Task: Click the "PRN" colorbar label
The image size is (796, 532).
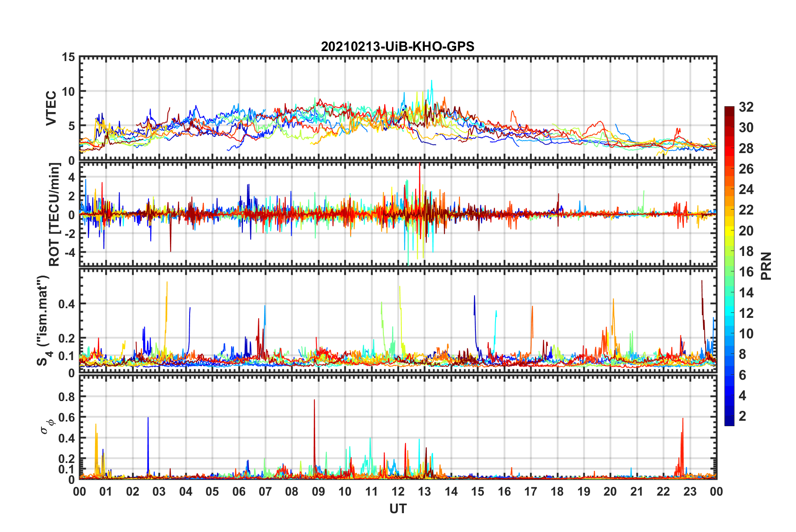Action: click(x=766, y=266)
